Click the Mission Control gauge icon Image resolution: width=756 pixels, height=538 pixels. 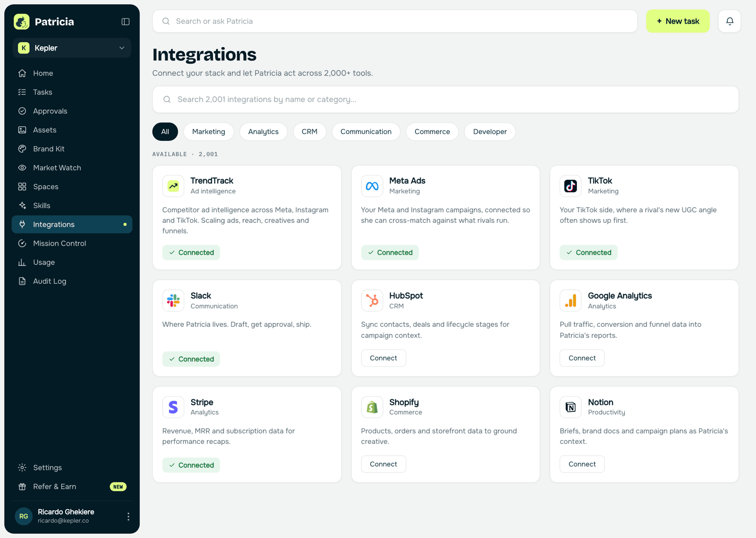click(22, 243)
